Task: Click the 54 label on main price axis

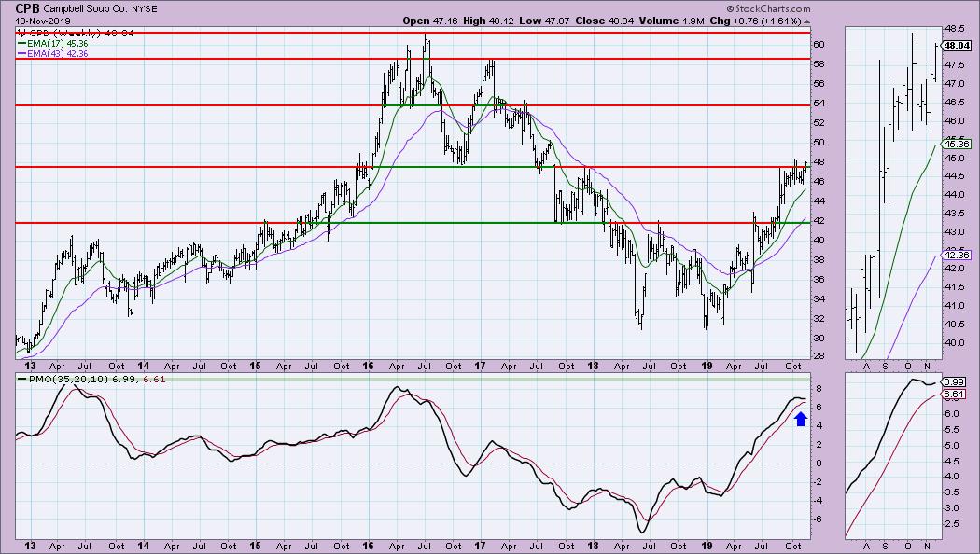Action: pos(819,103)
